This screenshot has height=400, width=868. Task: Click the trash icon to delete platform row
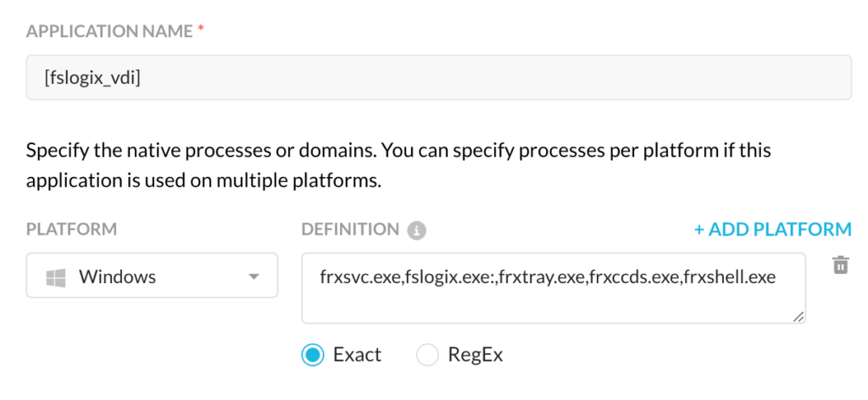click(x=840, y=264)
